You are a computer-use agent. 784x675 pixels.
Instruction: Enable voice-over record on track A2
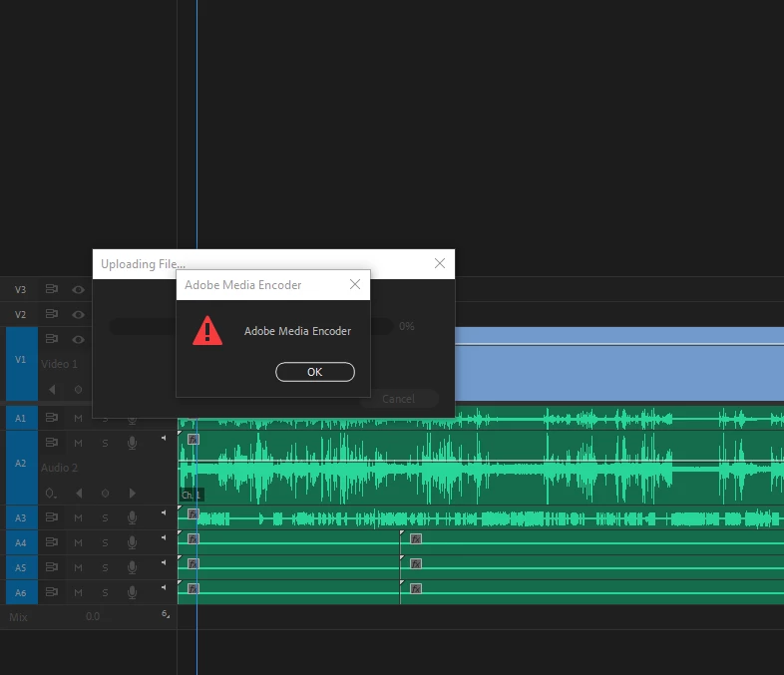pos(132,443)
